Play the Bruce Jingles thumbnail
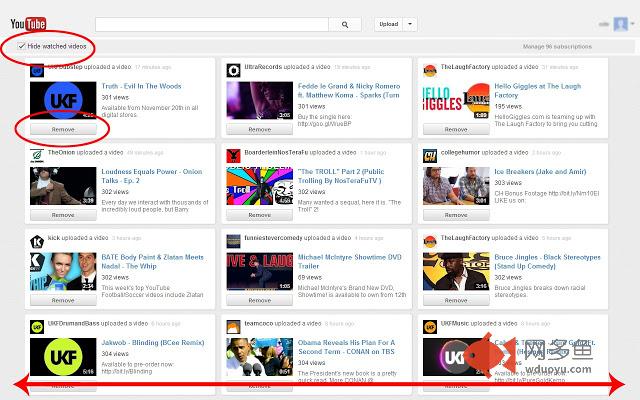 (x=456, y=271)
